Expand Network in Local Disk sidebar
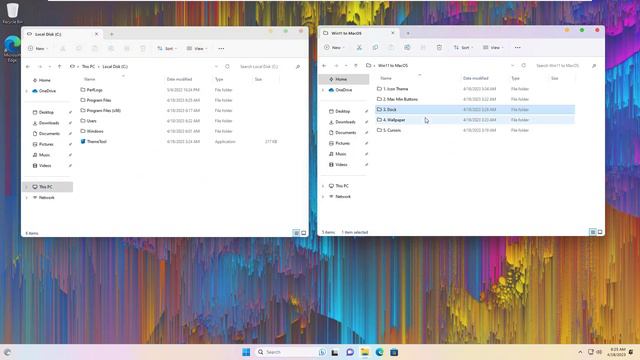 point(27,198)
